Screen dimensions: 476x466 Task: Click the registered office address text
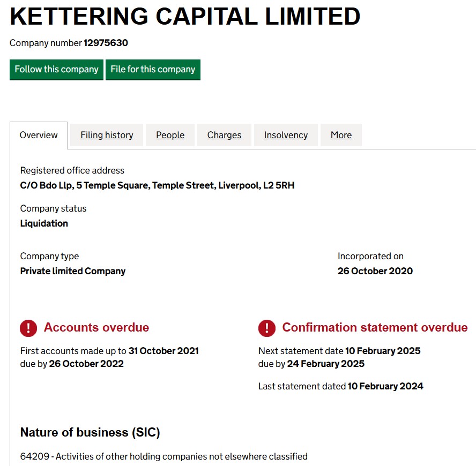[x=157, y=185]
